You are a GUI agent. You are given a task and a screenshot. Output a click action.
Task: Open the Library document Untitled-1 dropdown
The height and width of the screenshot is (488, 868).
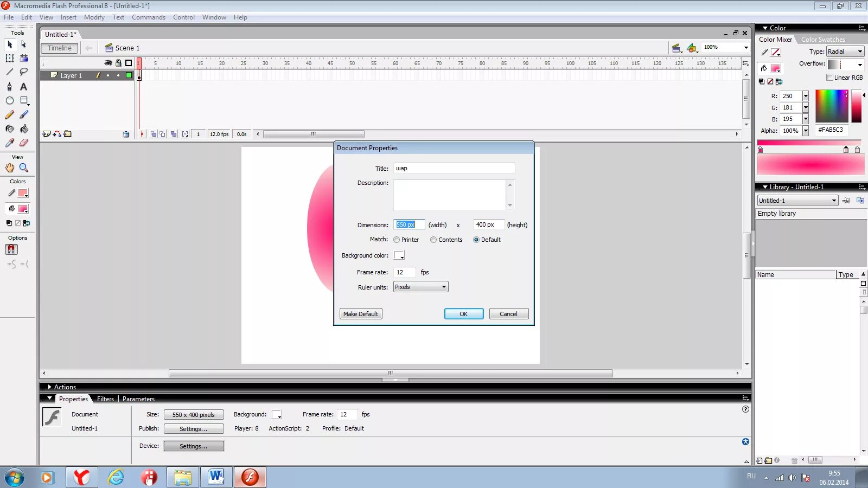[x=798, y=201]
